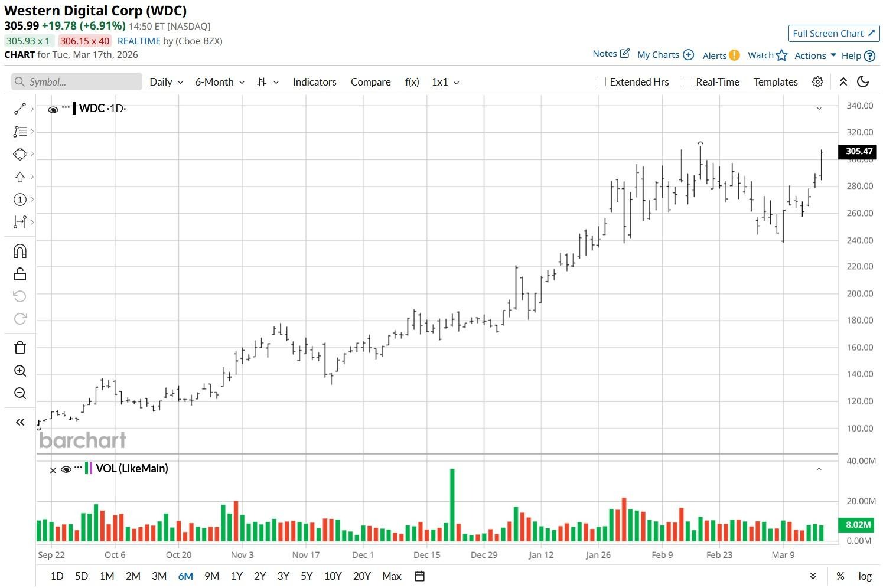This screenshot has width=883, height=588.
Task: Open the bar type dropdown
Action: [x=268, y=82]
